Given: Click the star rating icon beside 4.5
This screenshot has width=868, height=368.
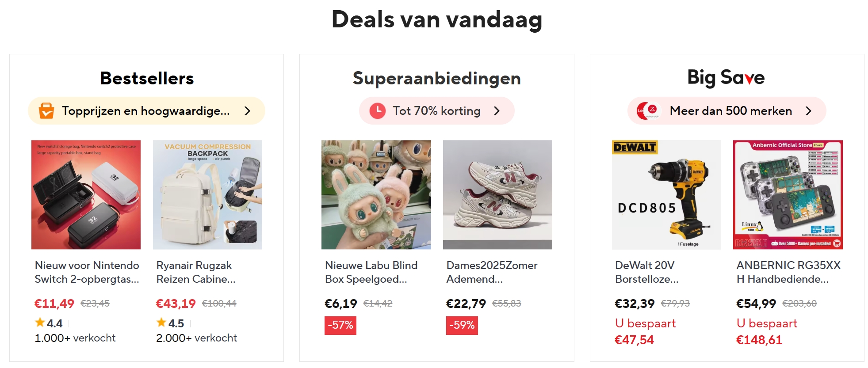Looking at the screenshot, I should 161,322.
